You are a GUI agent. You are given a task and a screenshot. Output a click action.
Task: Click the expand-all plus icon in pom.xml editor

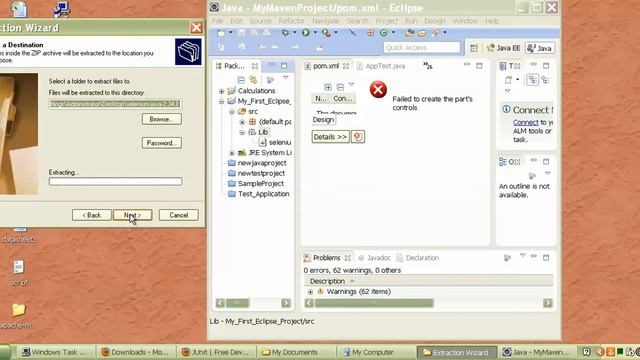tap(328, 87)
